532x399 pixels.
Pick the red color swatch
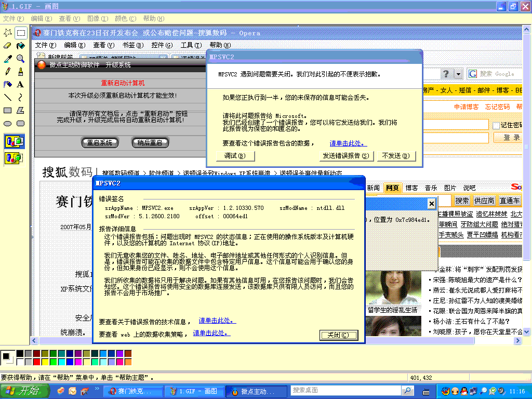coord(36,362)
